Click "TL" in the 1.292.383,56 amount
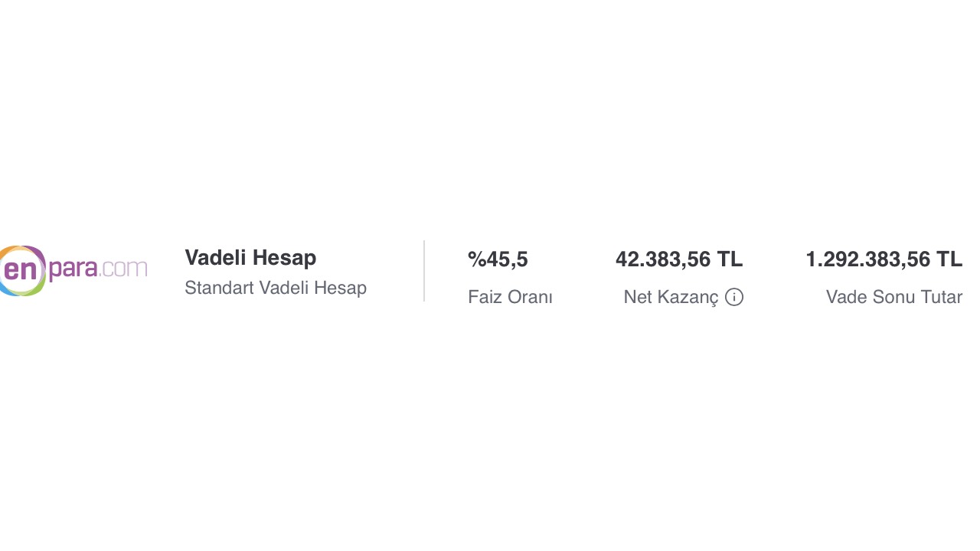 (x=949, y=259)
